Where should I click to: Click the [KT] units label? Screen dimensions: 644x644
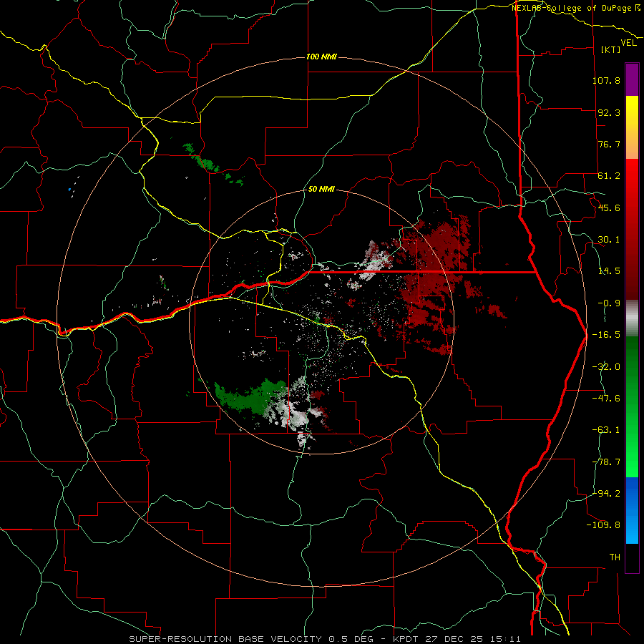(611, 49)
